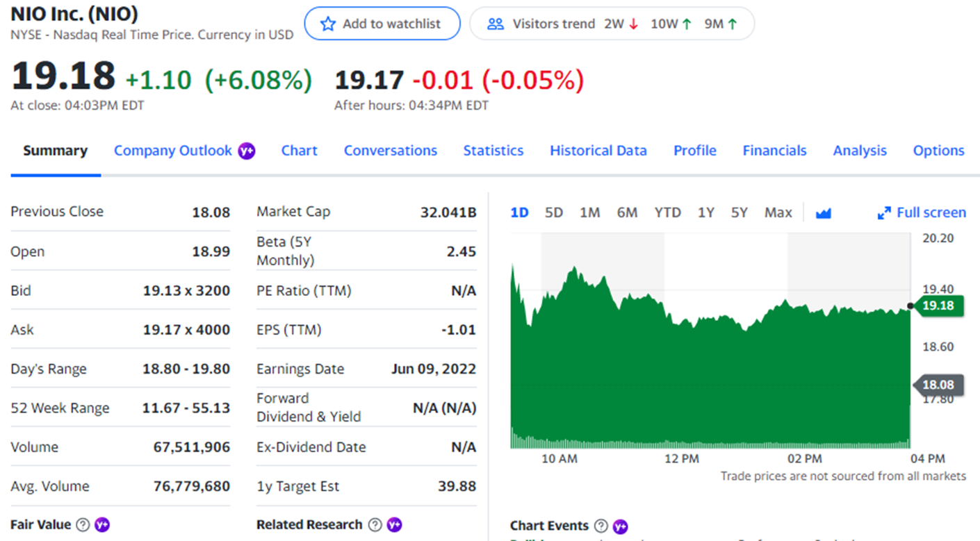Click the Related Research heading

pyautogui.click(x=309, y=524)
